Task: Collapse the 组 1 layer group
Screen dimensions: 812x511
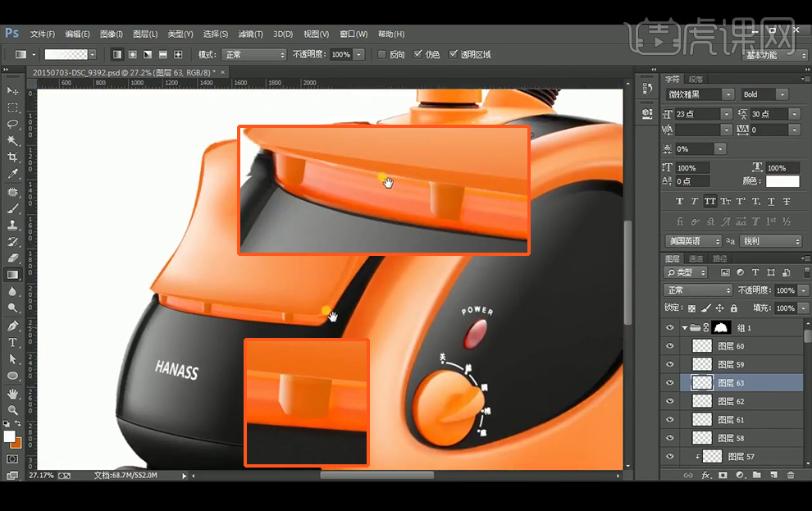Action: coord(685,328)
